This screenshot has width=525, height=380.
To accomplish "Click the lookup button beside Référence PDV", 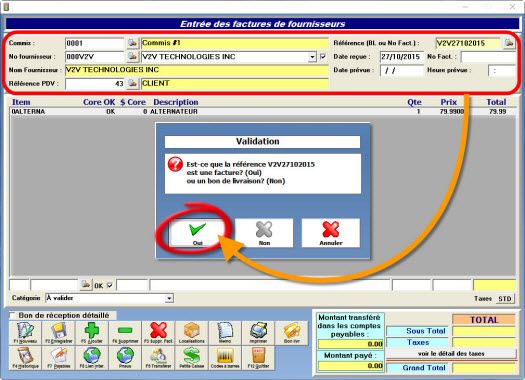I will (133, 83).
